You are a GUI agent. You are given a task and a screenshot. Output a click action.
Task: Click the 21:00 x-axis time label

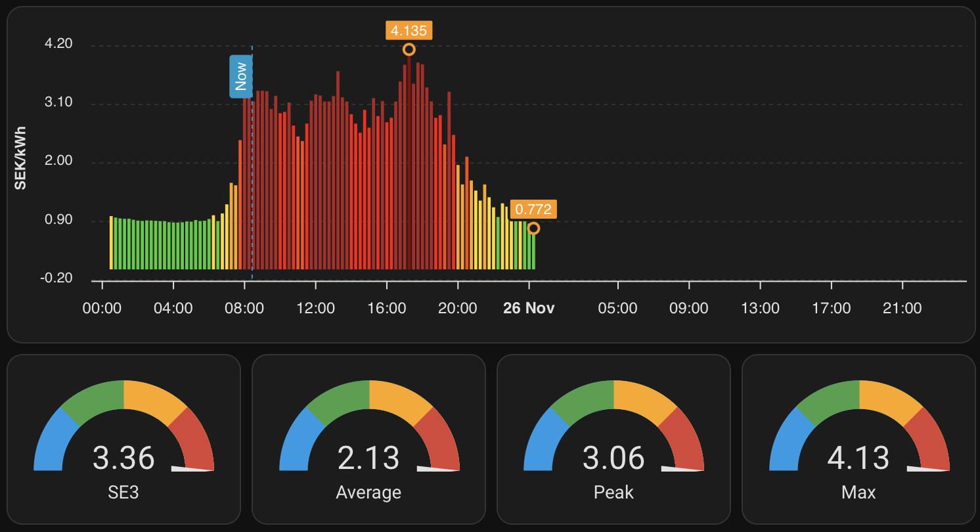[x=902, y=308]
